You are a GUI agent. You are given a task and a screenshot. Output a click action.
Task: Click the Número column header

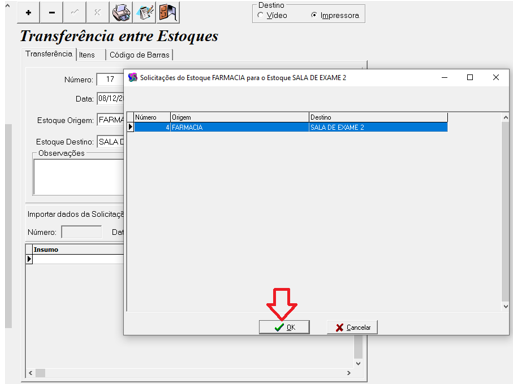(x=152, y=117)
